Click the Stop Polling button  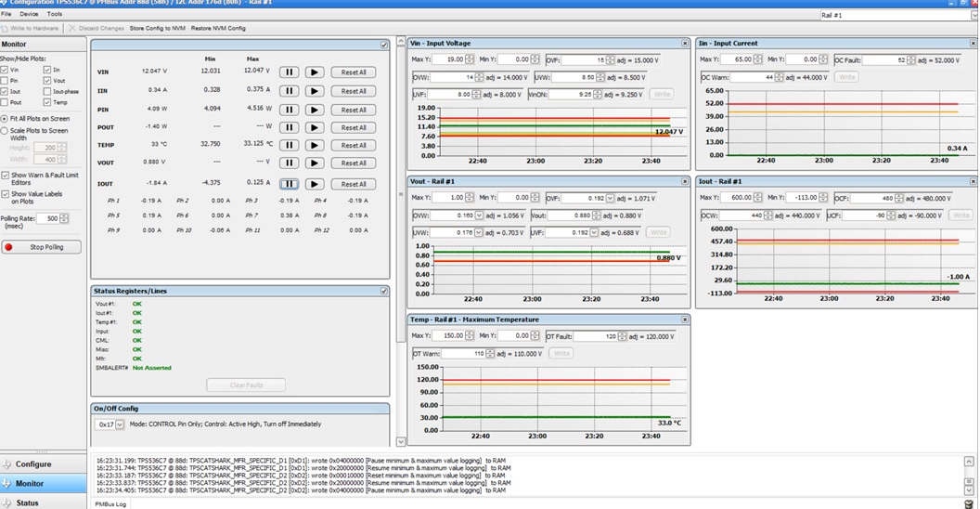(x=42, y=247)
